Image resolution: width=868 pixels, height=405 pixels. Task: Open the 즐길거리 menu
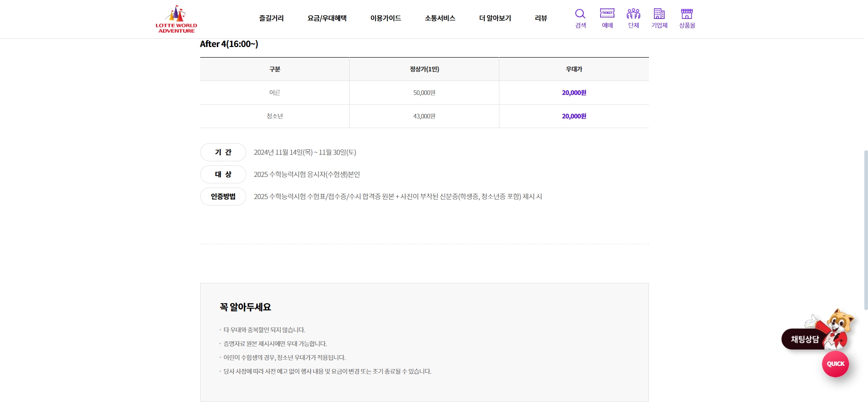pyautogui.click(x=271, y=18)
